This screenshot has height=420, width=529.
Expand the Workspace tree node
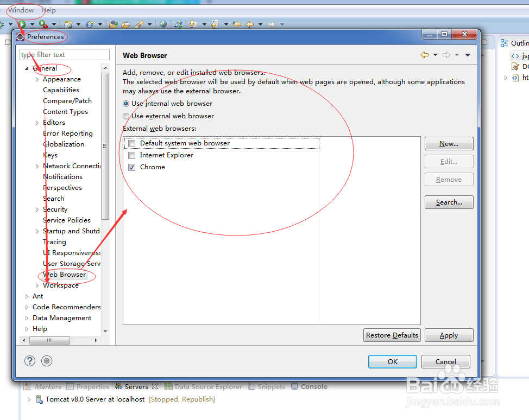(x=37, y=285)
